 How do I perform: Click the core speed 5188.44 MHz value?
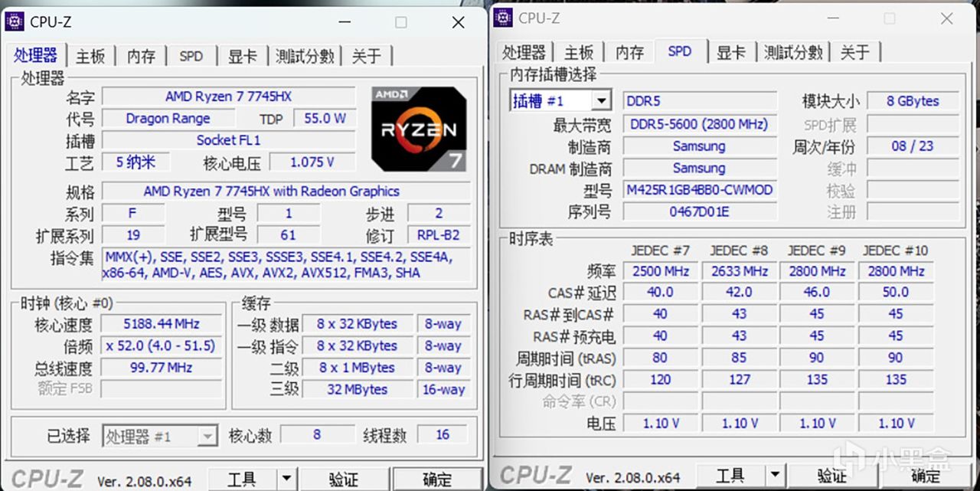click(161, 324)
